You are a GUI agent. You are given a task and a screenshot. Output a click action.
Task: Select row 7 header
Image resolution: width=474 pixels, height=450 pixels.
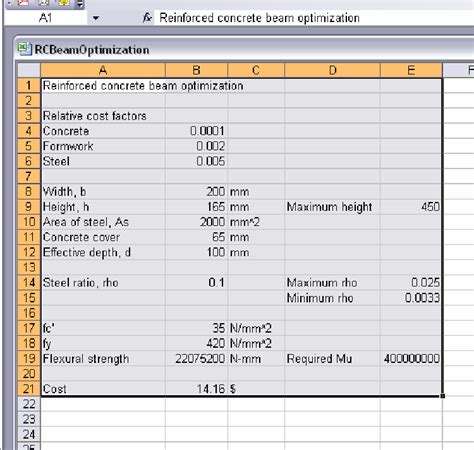(x=29, y=176)
